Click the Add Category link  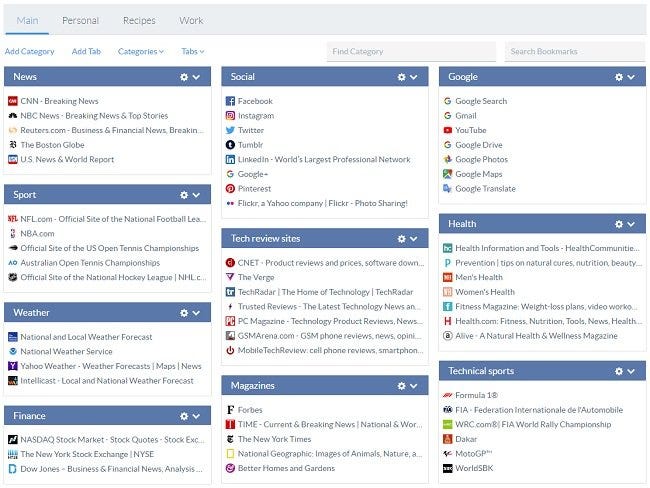[x=30, y=51]
